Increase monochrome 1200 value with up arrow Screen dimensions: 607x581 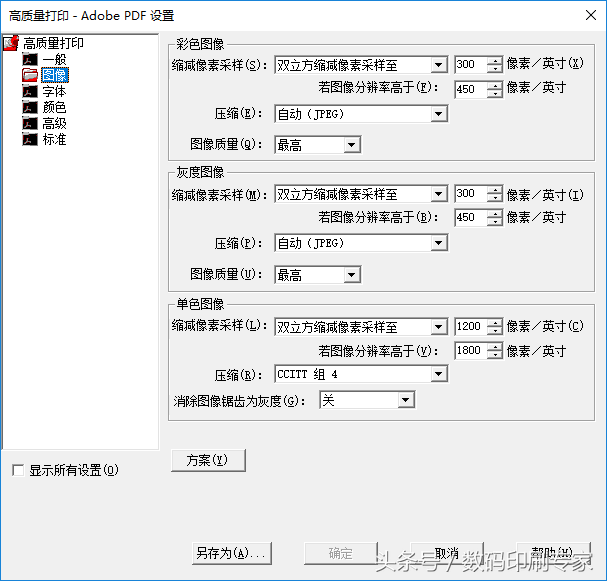[495, 322]
